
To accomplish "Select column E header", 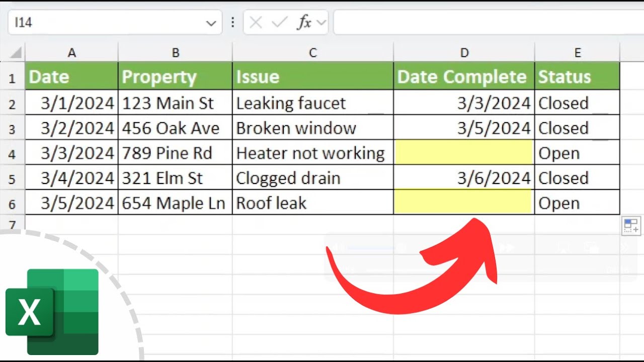I will coord(577,53).
